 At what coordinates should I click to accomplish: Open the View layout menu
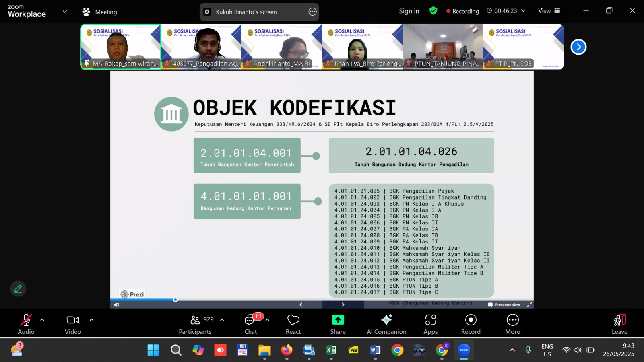(549, 11)
